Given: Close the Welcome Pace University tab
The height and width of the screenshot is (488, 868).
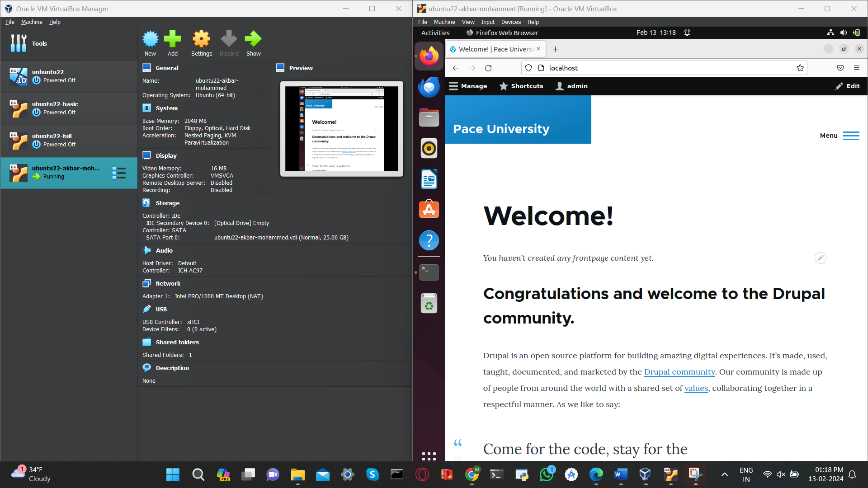Looking at the screenshot, I should point(538,49).
